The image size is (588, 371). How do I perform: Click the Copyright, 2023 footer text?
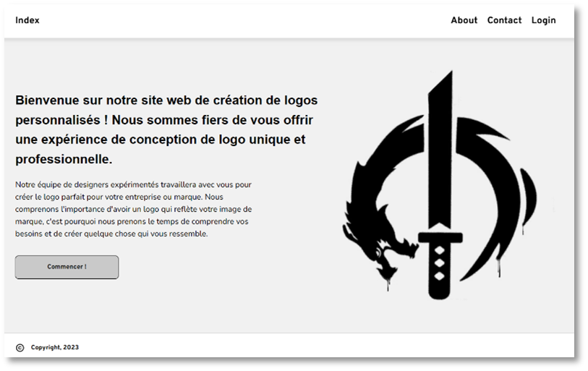(x=55, y=348)
